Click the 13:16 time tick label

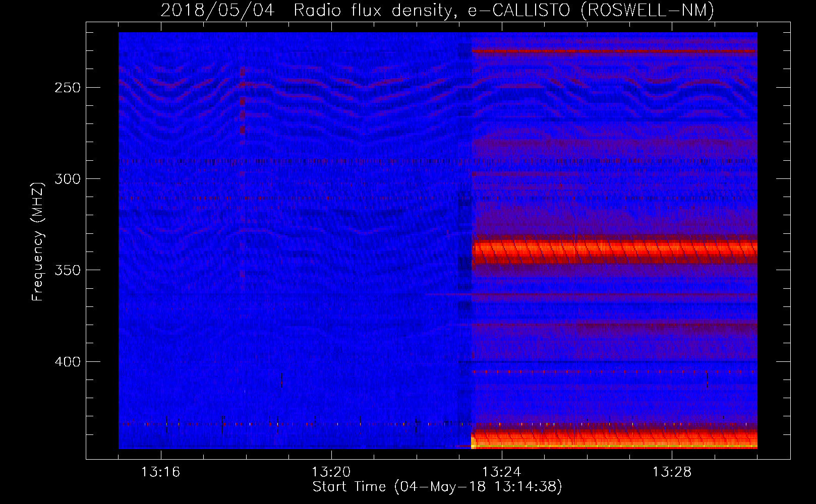tap(161, 472)
